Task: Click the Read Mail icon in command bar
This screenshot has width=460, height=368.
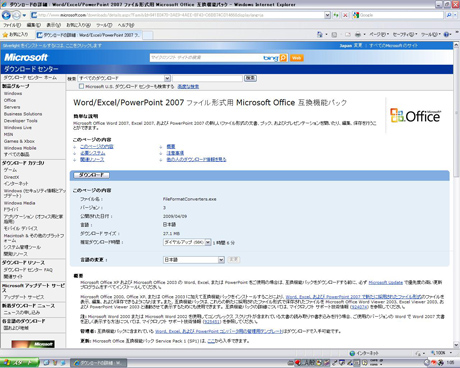Action: pyautogui.click(x=348, y=34)
